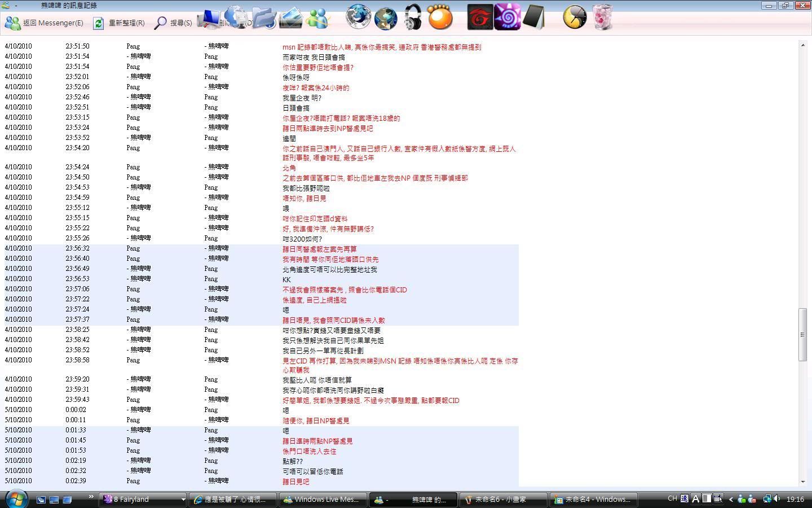
Task: Open the Recycle Bin dock icon
Action: click(602, 17)
